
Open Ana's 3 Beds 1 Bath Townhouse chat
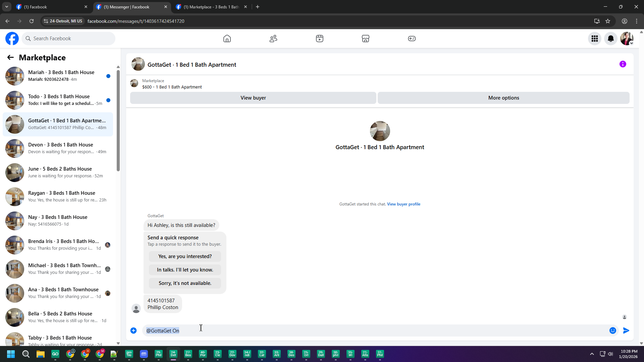point(58,293)
